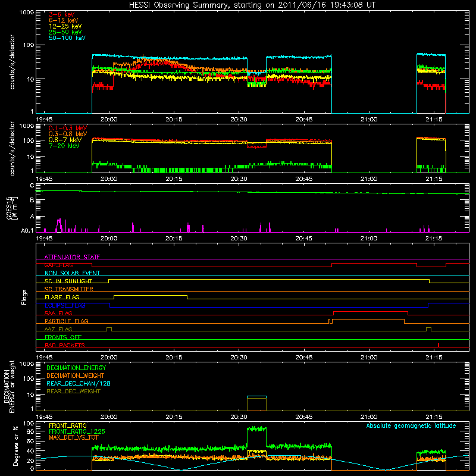This screenshot has height=476, width=476.
Task: Click the HESSI Observing Summary plot title
Action: tap(252, 5)
